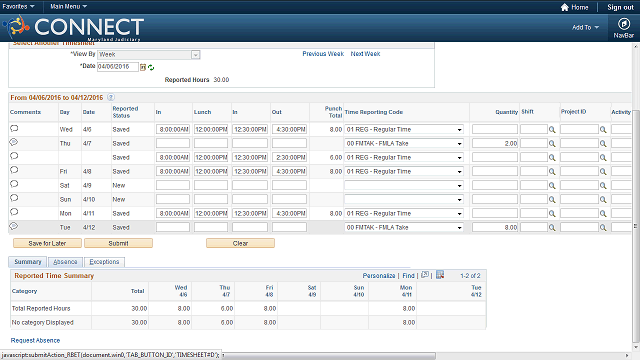The width and height of the screenshot is (640, 360).
Task: Click Shift lookup magnifier in Sat 4/9 row
Action: click(x=552, y=186)
